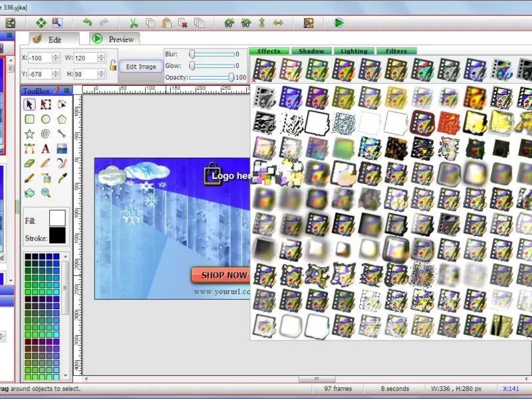
Task: Click the image effects wand toolbar icon
Action: click(x=309, y=23)
